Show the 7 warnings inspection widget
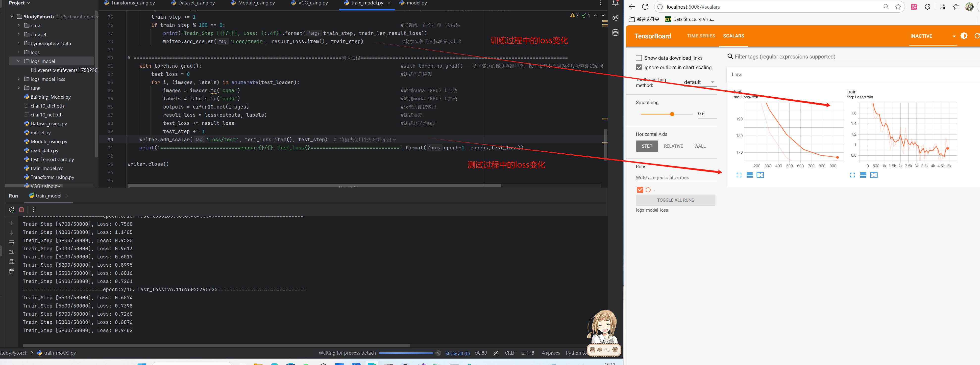Screen dimensions: 980x365 point(574,15)
